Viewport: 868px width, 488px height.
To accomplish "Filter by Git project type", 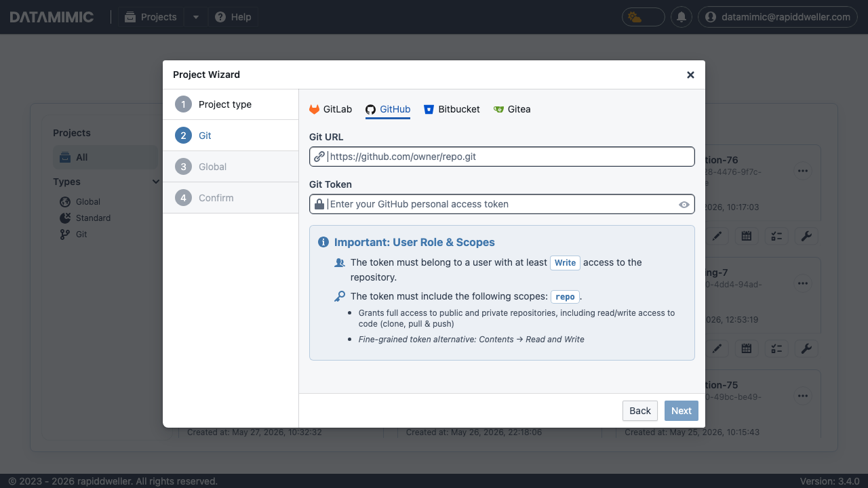I will (x=81, y=235).
